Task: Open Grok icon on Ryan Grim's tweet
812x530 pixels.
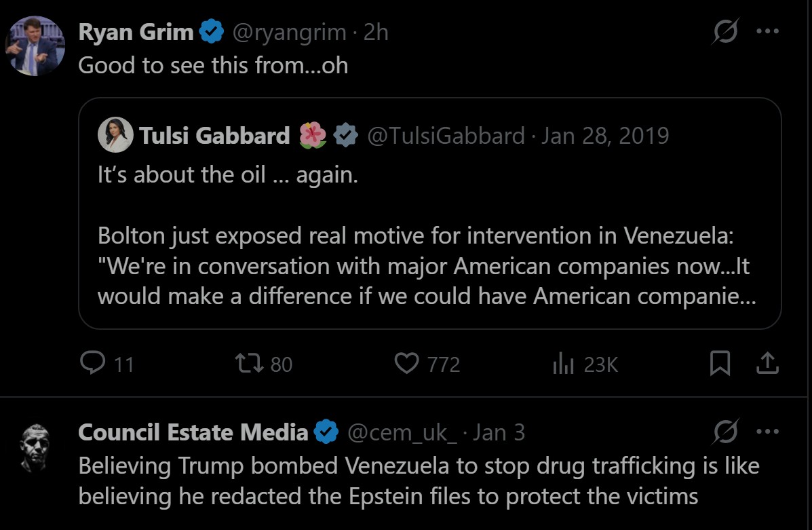Action: click(724, 32)
